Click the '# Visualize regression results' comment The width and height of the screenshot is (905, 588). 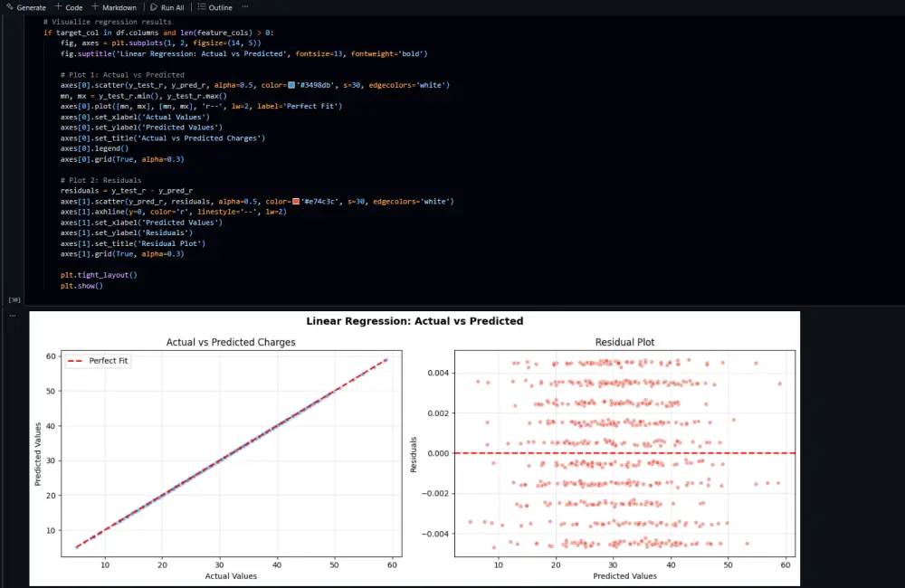coord(108,22)
